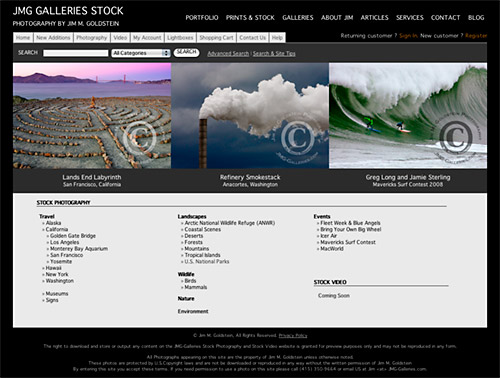This screenshot has height=378, width=500.
Task: View the Birds wildlife category
Action: [x=190, y=281]
